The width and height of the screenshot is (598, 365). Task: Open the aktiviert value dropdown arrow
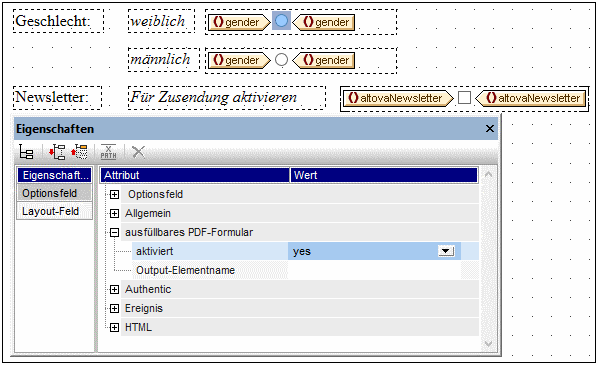coord(446,251)
